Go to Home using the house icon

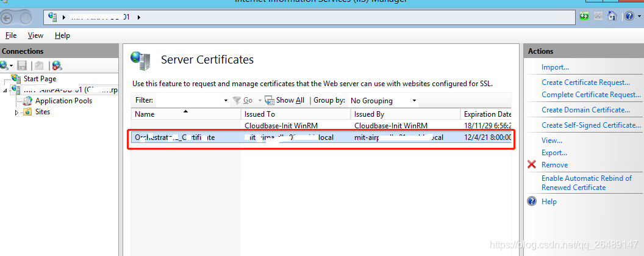(612, 16)
